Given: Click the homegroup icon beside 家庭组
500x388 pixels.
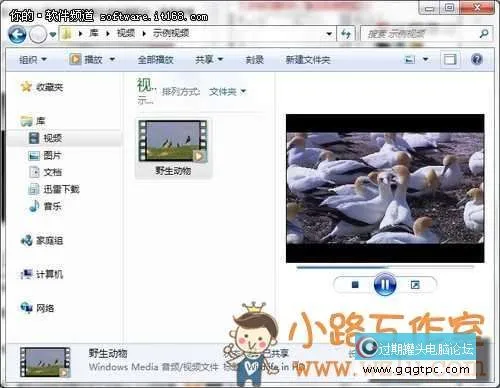Looking at the screenshot, I should point(27,240).
